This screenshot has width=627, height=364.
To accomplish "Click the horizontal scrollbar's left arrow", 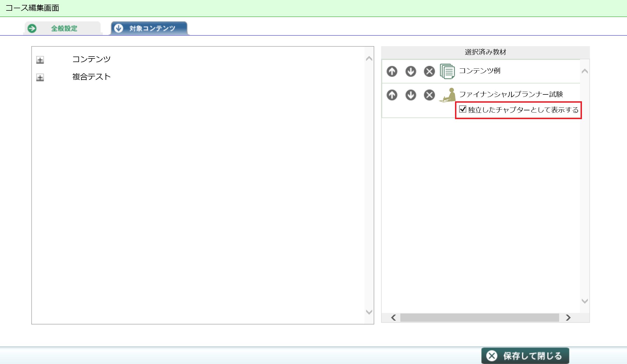I will click(x=393, y=318).
